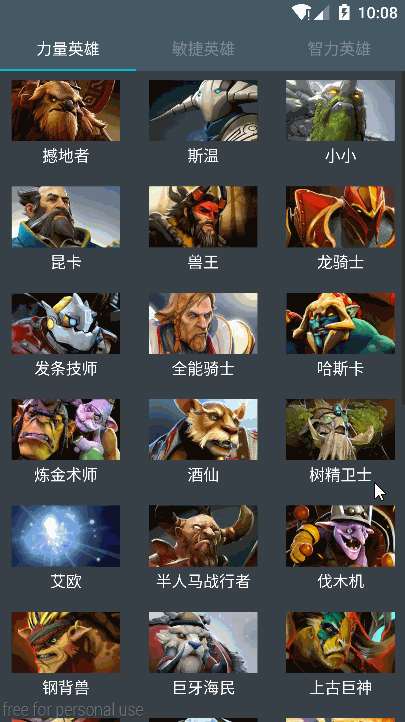Image resolution: width=405 pixels, height=722 pixels.
Task: Select the 炼金术师 hero portrait
Action: [x=66, y=430]
